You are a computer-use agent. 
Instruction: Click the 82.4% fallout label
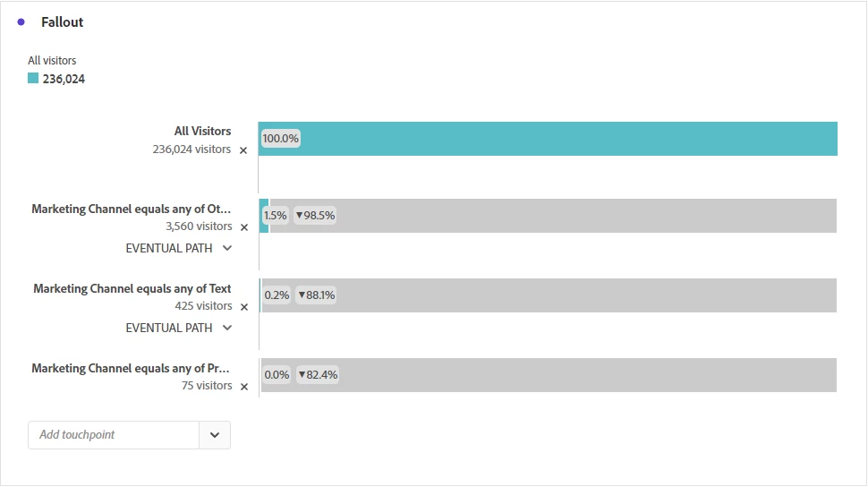click(x=318, y=375)
